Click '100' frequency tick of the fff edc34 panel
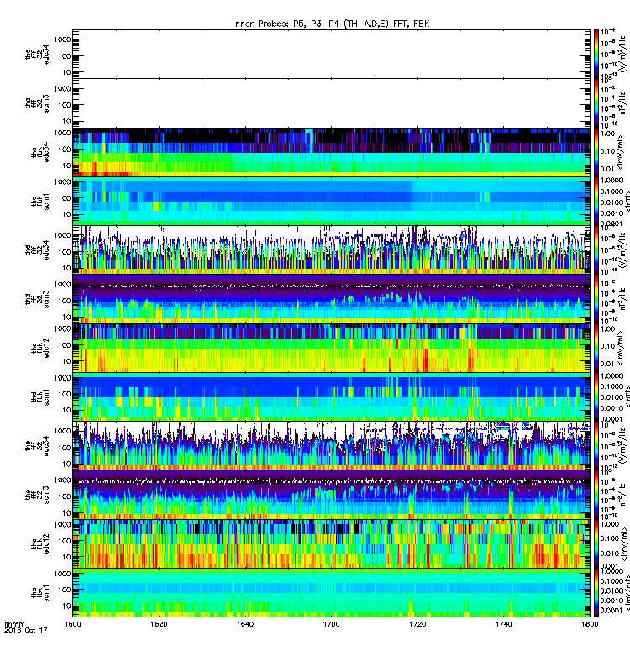Image resolution: width=630 pixels, height=672 pixels. click(x=65, y=448)
